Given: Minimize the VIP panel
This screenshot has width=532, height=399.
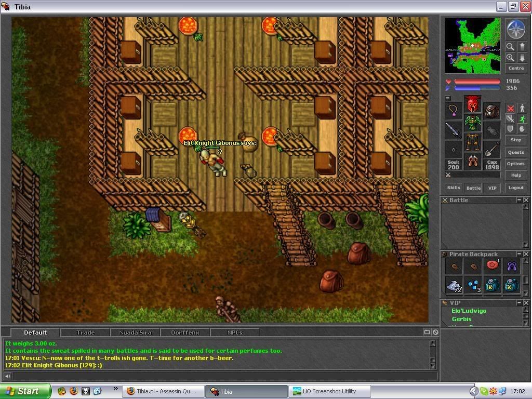Looking at the screenshot, I should pos(519,303).
